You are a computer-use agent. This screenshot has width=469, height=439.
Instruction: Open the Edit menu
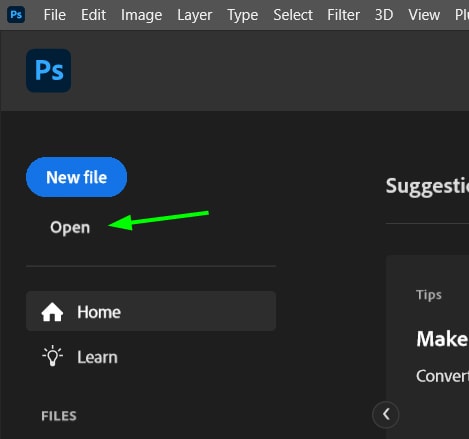93,15
